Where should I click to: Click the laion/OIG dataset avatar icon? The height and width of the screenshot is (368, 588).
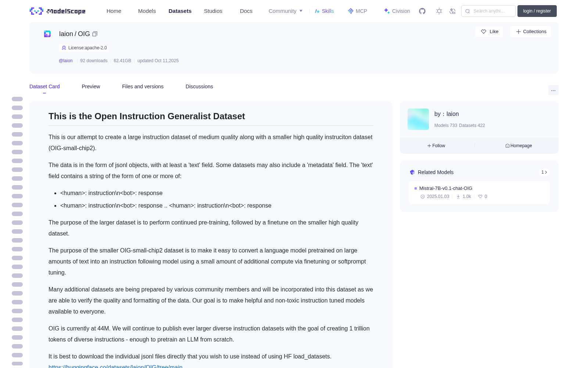coord(47,34)
